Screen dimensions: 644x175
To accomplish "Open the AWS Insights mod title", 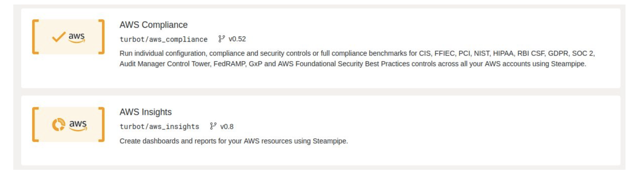I will (145, 112).
